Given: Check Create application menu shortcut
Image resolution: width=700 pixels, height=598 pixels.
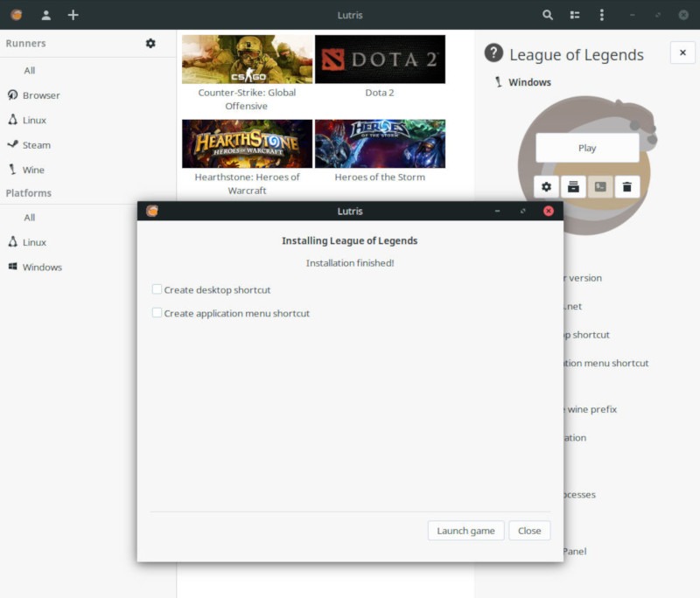Looking at the screenshot, I should 157,312.
